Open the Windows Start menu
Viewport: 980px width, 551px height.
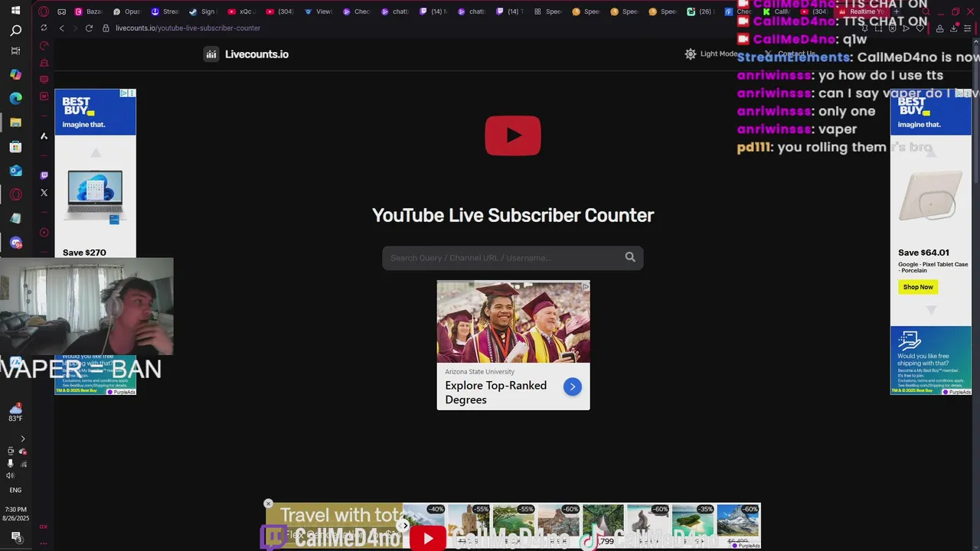pyautogui.click(x=15, y=11)
